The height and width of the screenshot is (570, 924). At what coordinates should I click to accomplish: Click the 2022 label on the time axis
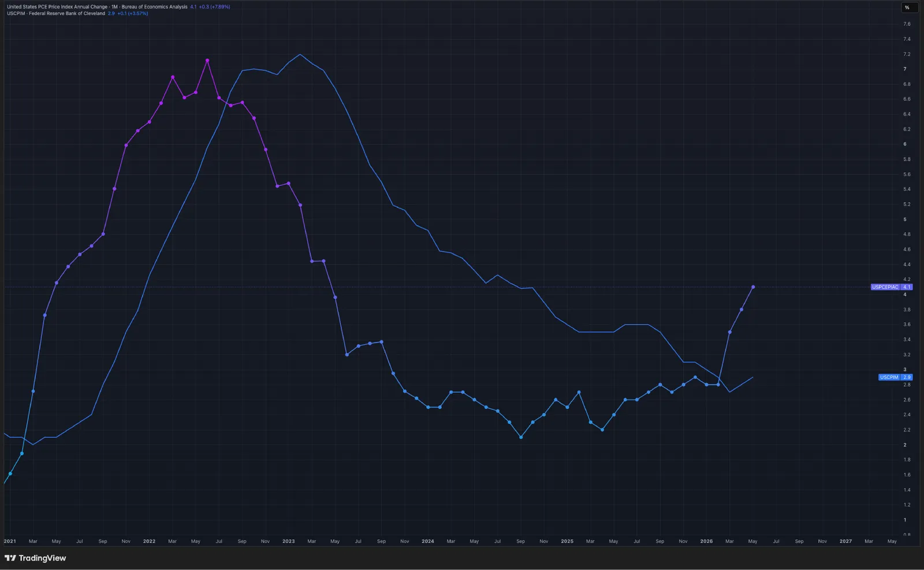(x=149, y=541)
